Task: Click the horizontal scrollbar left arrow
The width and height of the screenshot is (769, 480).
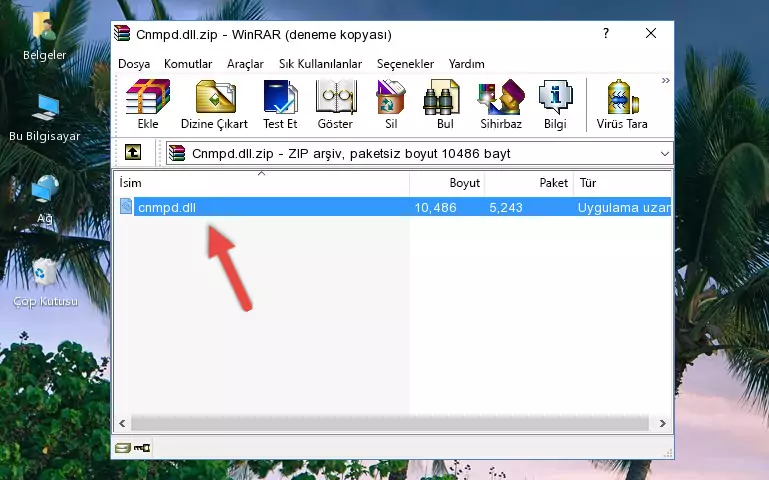Action: 122,423
